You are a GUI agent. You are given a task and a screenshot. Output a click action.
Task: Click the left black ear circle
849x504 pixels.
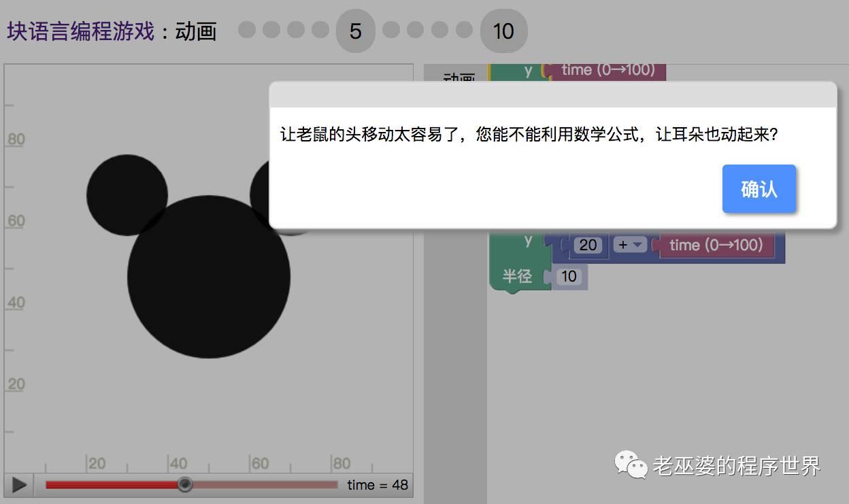pos(127,195)
